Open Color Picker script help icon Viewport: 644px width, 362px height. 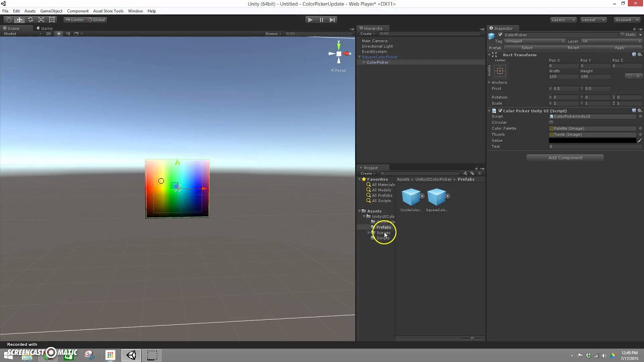click(634, 111)
